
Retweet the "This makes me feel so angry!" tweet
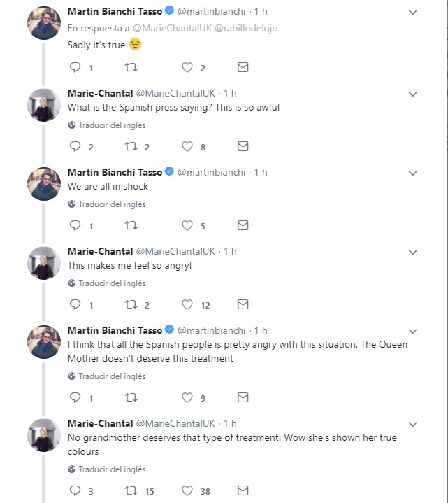pyautogui.click(x=131, y=305)
